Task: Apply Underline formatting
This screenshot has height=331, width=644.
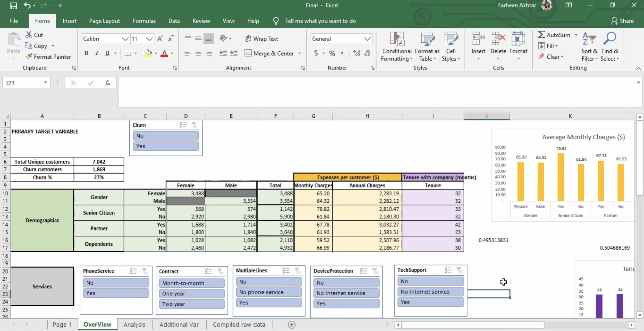Action: pyautogui.click(x=107, y=53)
